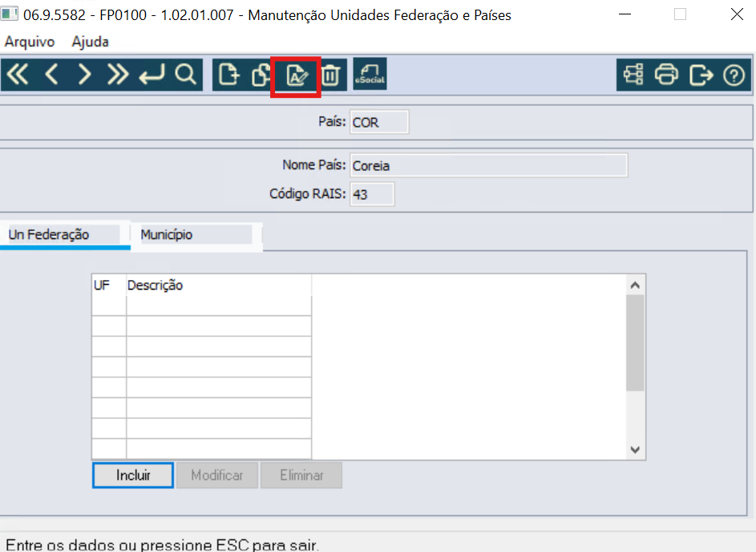
Task: Click the scroll-down arrow of the UF grid
Action: (x=635, y=450)
